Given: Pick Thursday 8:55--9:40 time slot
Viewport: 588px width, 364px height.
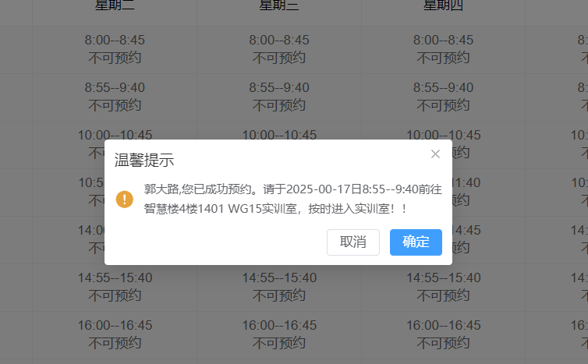Looking at the screenshot, I should point(443,96).
